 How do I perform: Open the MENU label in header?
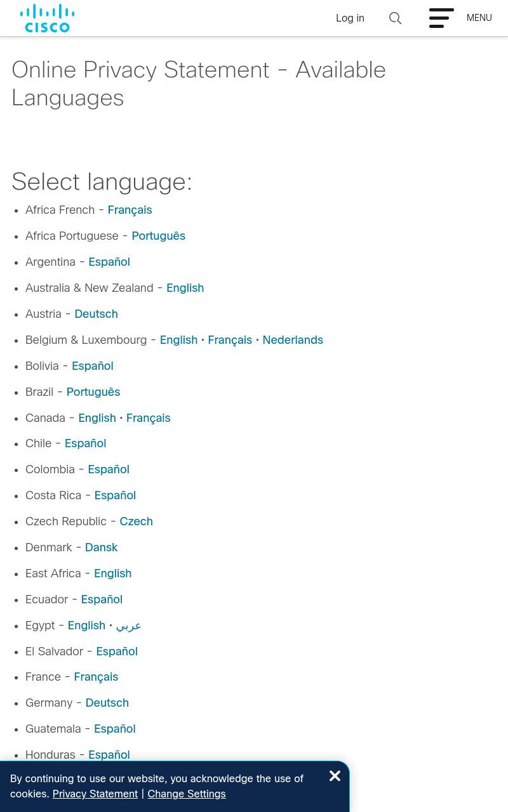479,18
